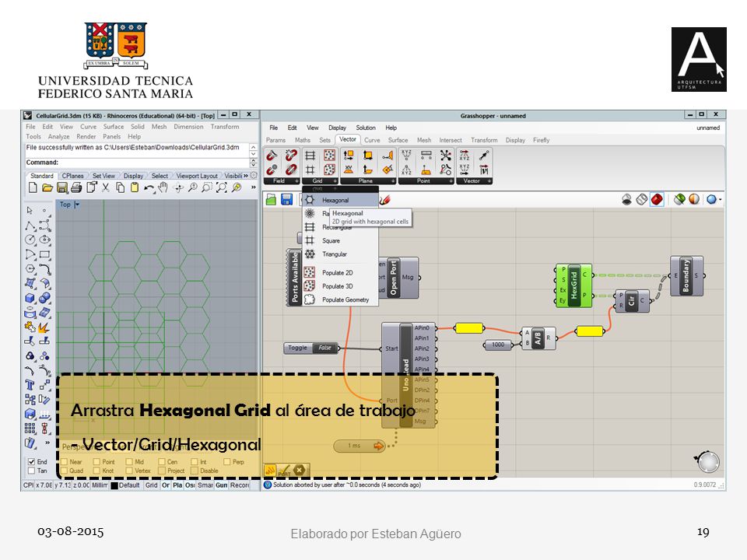Image resolution: width=747 pixels, height=560 pixels.
Task: Expand the Field panel in the Vector ribbon
Action: click(x=296, y=181)
